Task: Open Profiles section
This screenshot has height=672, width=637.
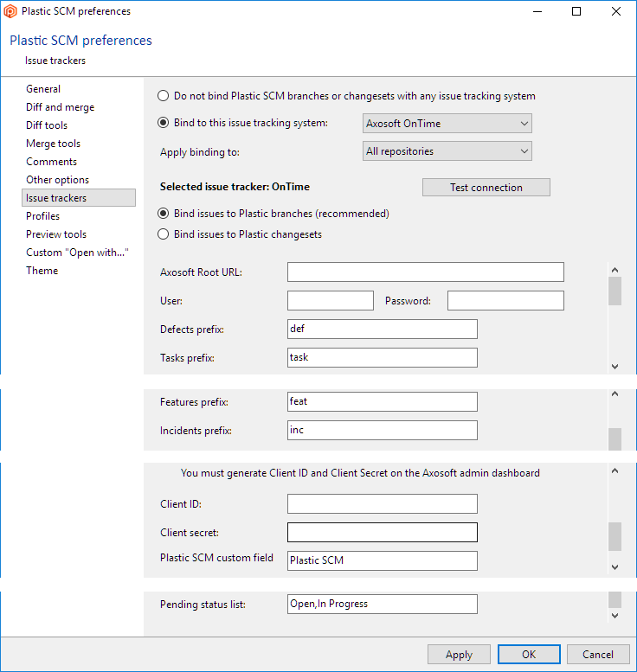Action: pyautogui.click(x=43, y=216)
